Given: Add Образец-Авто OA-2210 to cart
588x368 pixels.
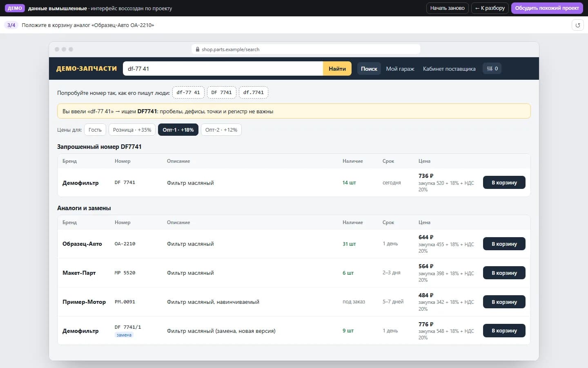Looking at the screenshot, I should pyautogui.click(x=504, y=244).
